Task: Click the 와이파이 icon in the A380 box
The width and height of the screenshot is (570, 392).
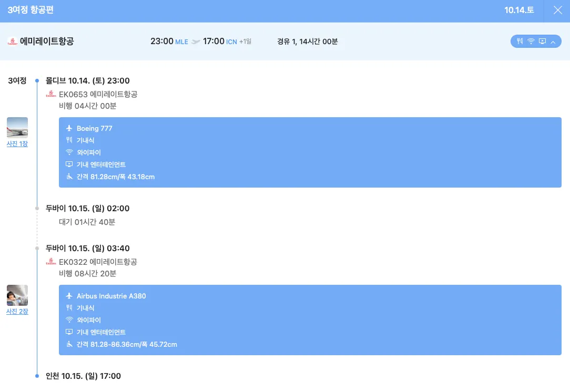Action: point(69,320)
